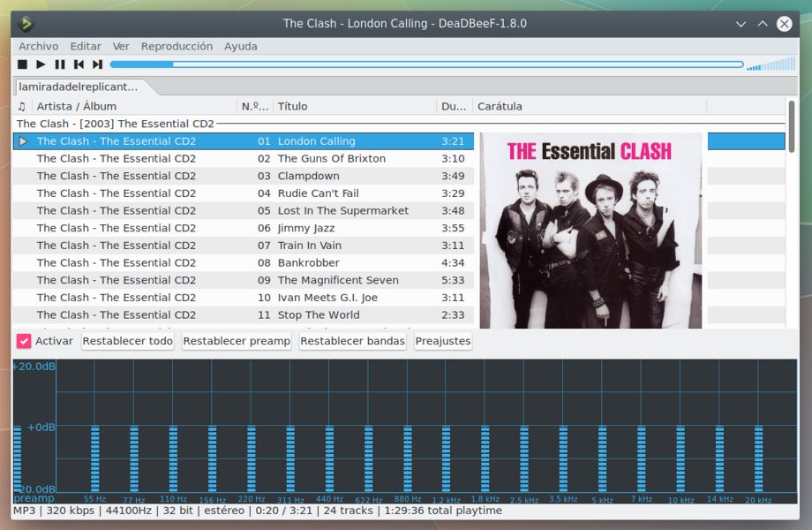812x530 pixels.
Task: Skip to the previous track
Action: click(79, 64)
